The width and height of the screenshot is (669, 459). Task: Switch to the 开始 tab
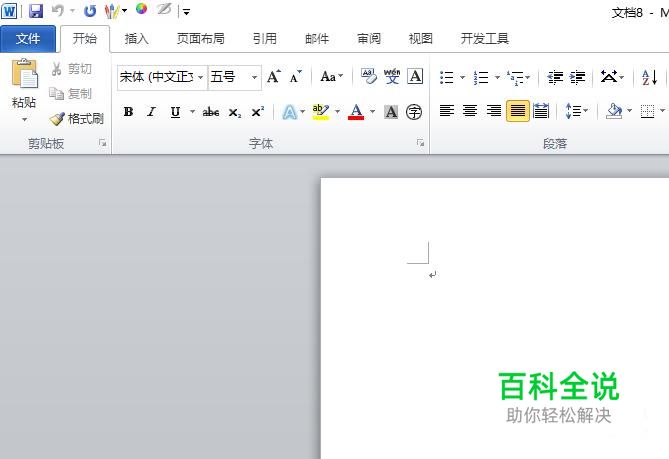[x=84, y=39]
